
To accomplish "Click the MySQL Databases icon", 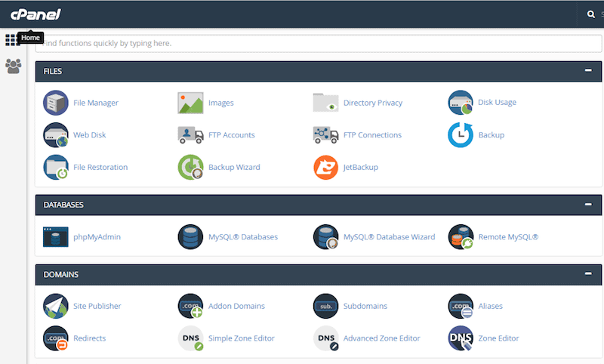I will [x=190, y=237].
